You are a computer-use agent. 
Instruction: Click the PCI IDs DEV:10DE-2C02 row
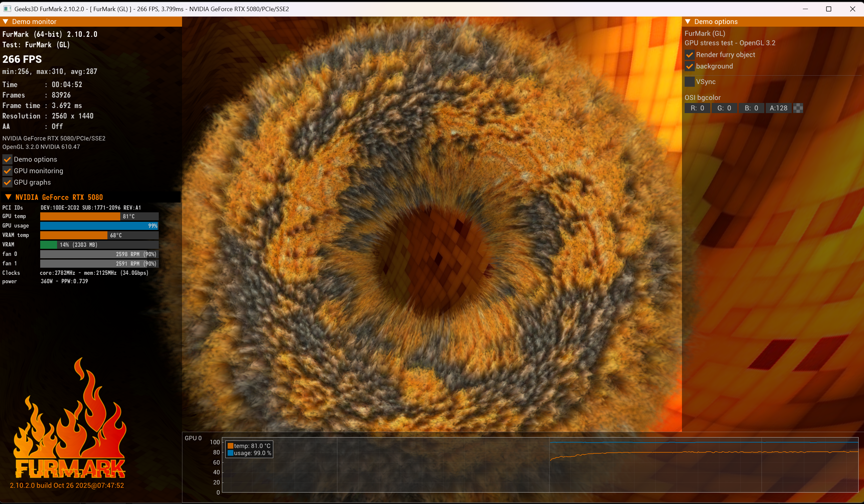(72, 208)
